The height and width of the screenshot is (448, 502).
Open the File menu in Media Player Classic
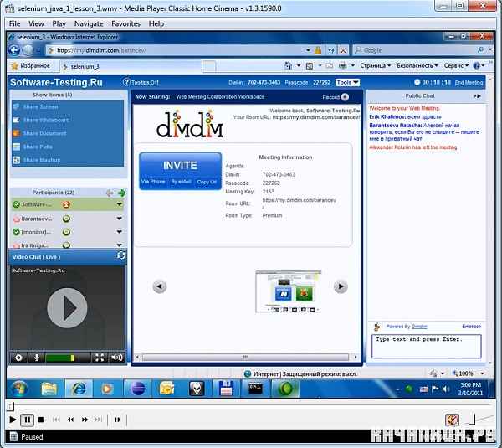tap(15, 23)
